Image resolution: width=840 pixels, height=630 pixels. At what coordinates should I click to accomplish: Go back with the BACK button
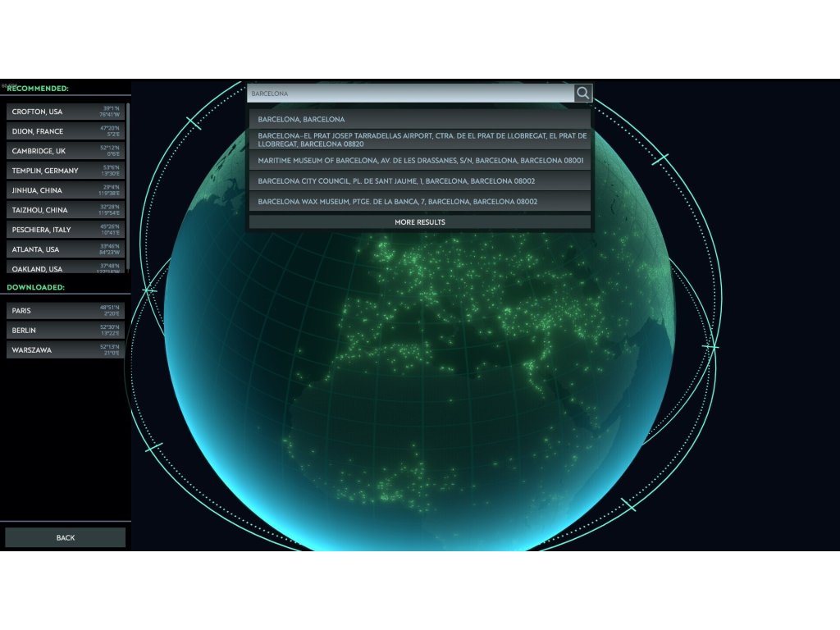coord(66,537)
